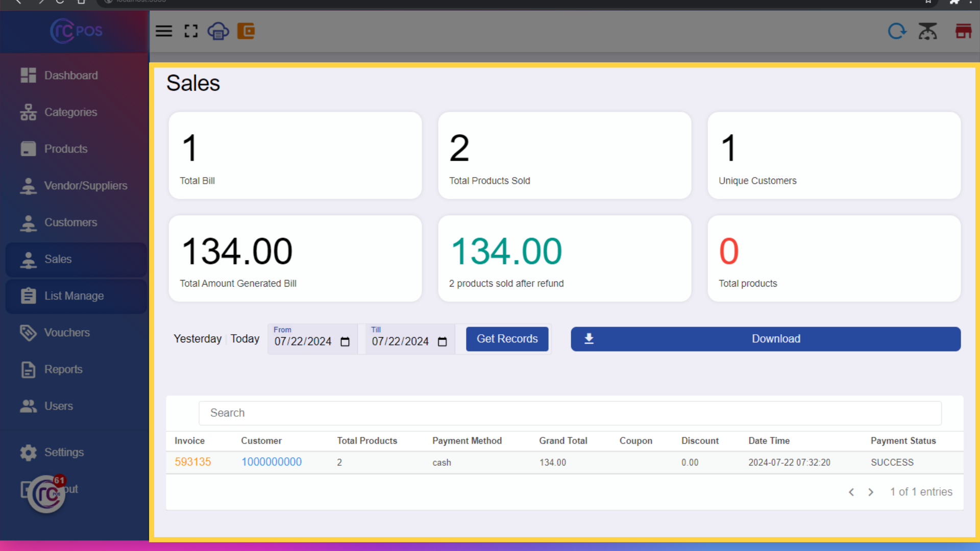Image resolution: width=980 pixels, height=551 pixels.
Task: Open invoice 593135
Action: [193, 462]
